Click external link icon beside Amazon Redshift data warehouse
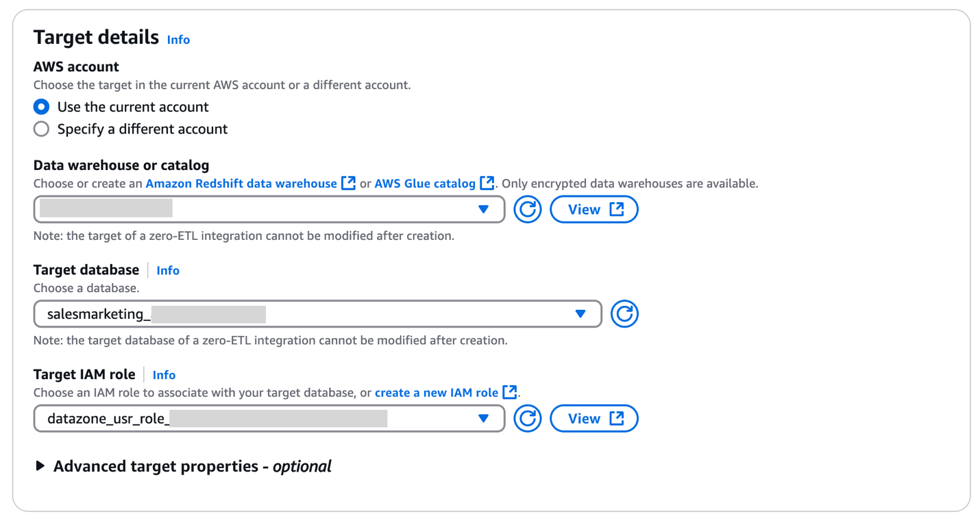Image resolution: width=980 pixels, height=521 pixels. 349,184
